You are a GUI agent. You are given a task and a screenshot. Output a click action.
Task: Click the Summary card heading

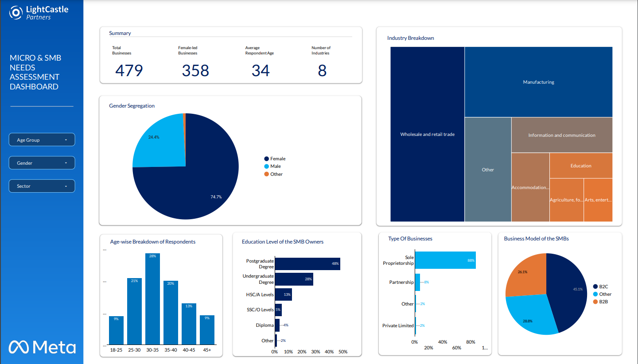(120, 33)
